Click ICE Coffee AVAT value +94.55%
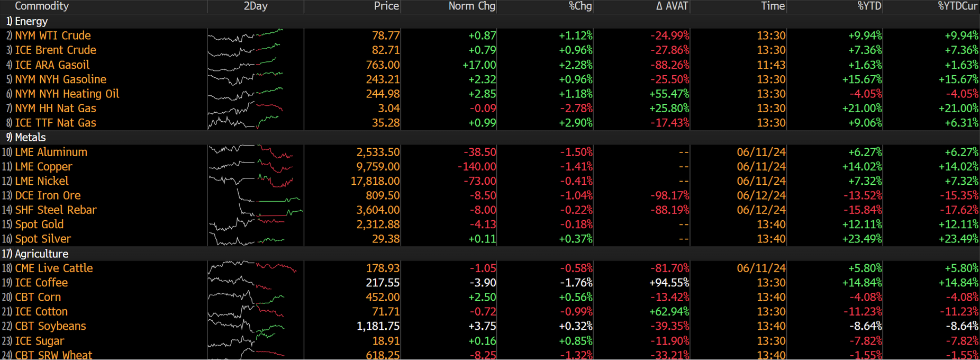The height and width of the screenshot is (360, 980). coord(669,282)
